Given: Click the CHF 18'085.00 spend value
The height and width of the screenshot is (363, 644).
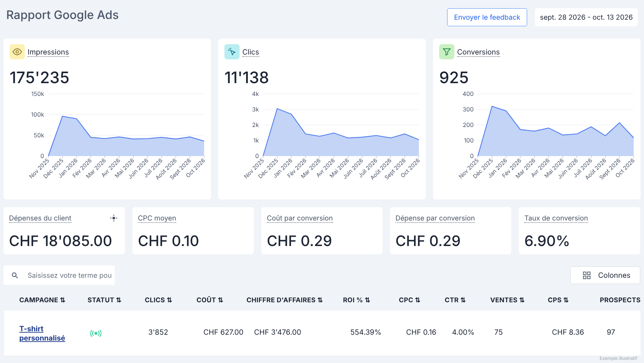Looking at the screenshot, I should [60, 241].
